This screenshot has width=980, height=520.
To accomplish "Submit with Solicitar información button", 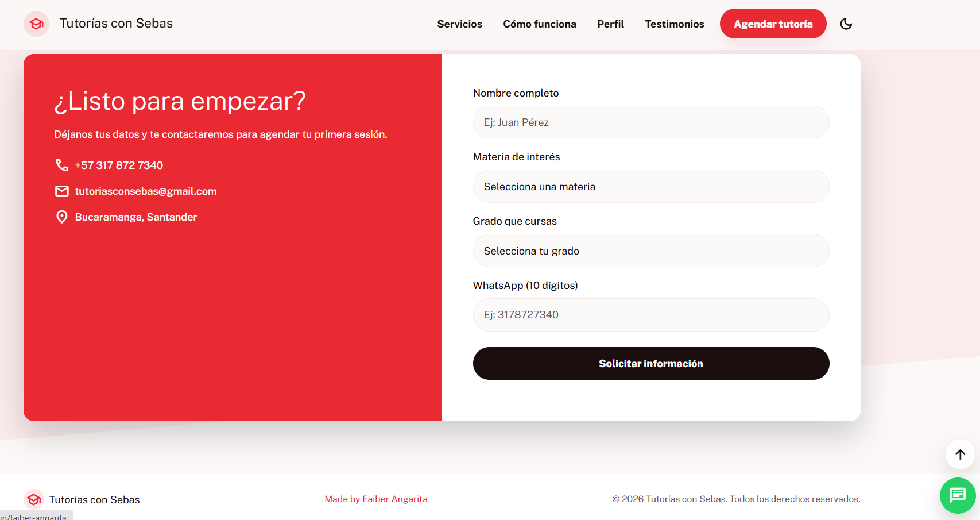I will [x=650, y=364].
